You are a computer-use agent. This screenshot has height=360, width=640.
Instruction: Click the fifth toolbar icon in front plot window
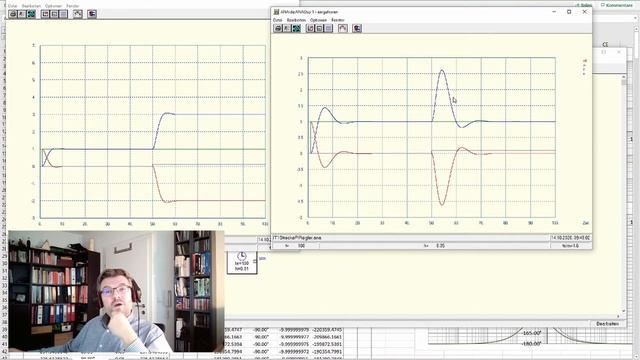tap(319, 28)
